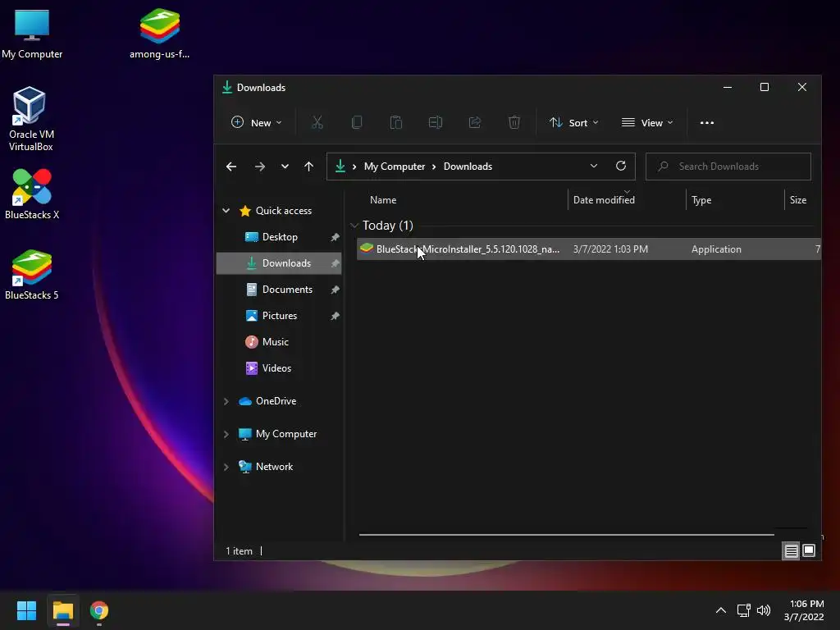Image resolution: width=840 pixels, height=630 pixels.
Task: Open the clock and date in taskbar
Action: [804, 610]
